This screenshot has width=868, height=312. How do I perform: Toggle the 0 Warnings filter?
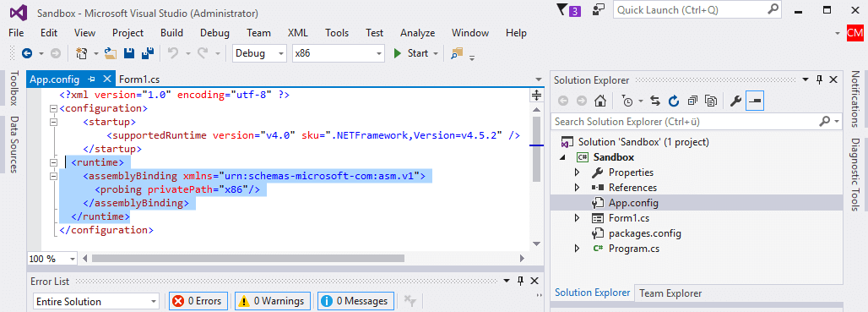[x=273, y=301]
